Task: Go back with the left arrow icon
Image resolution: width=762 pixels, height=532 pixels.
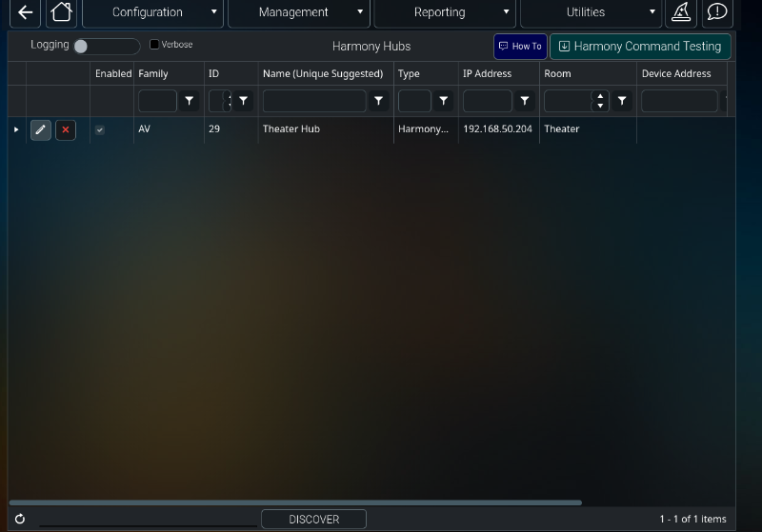Action: 26,12
